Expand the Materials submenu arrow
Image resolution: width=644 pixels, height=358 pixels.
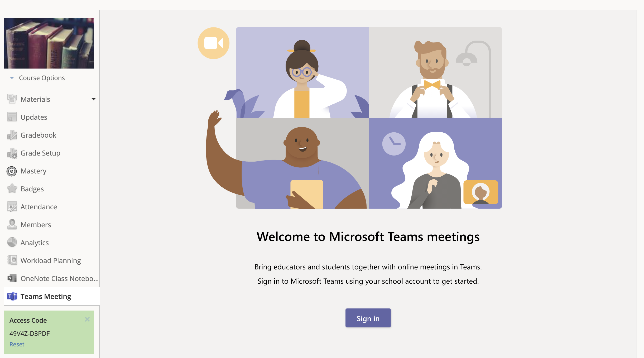click(x=93, y=99)
